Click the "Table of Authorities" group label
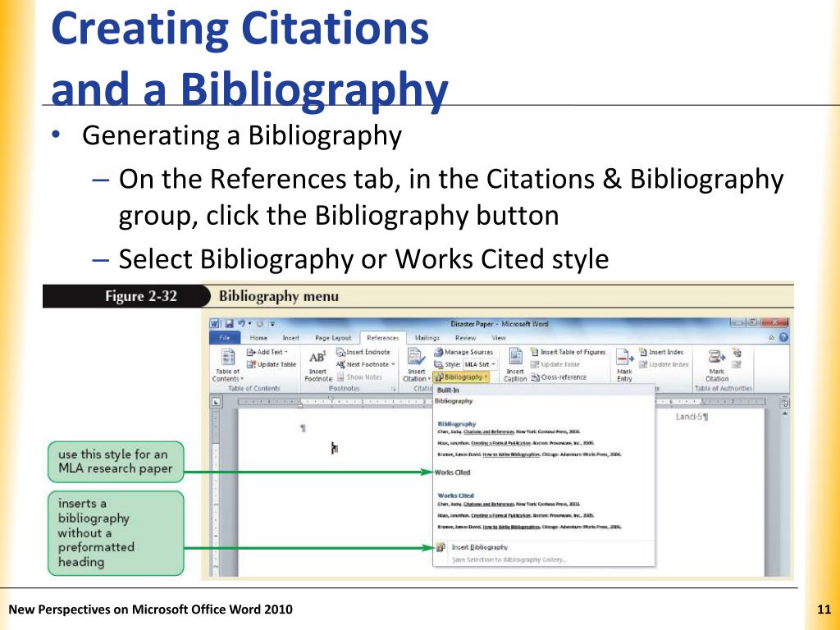 click(724, 388)
